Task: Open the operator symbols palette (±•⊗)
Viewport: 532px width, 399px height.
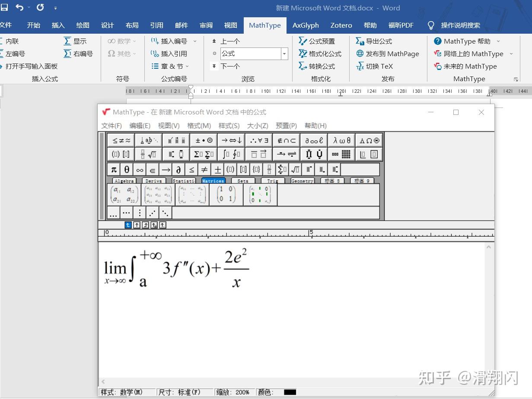Action: click(x=204, y=140)
